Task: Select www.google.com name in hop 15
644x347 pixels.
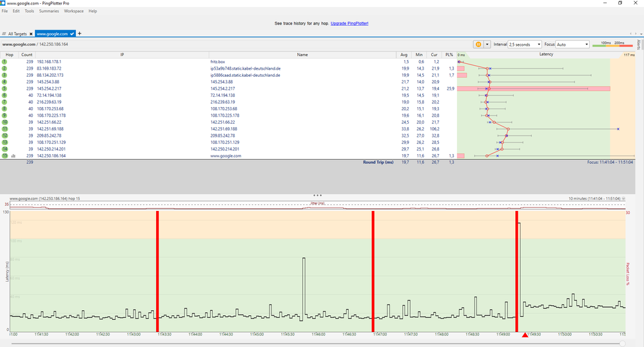Action: [x=226, y=156]
